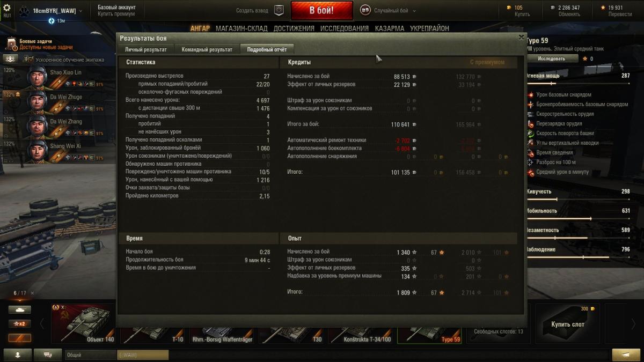Expand the Случайный бой battle mode dropdown
The height and width of the screenshot is (362, 644).
coord(388,10)
